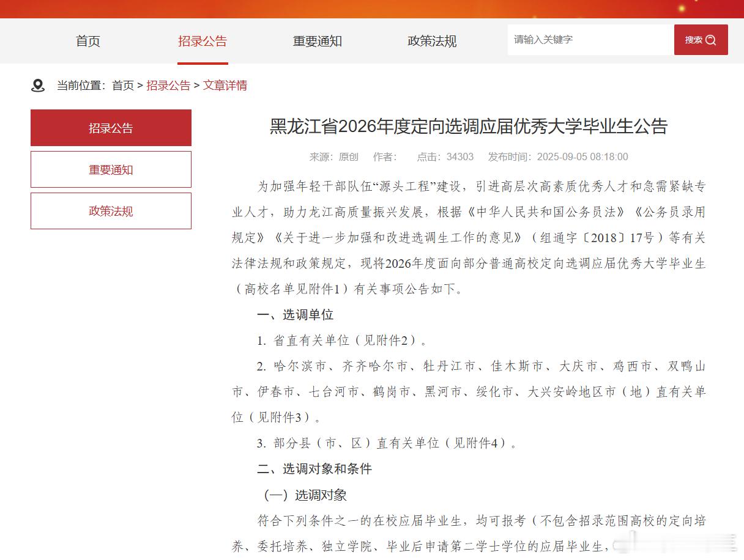Image resolution: width=744 pixels, height=560 pixels.
Task: Click the location pin icon
Action: click(38, 86)
